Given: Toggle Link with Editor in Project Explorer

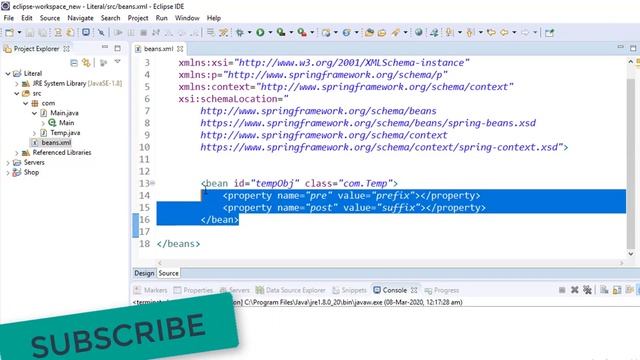Looking at the screenshot, I should pos(86,62).
